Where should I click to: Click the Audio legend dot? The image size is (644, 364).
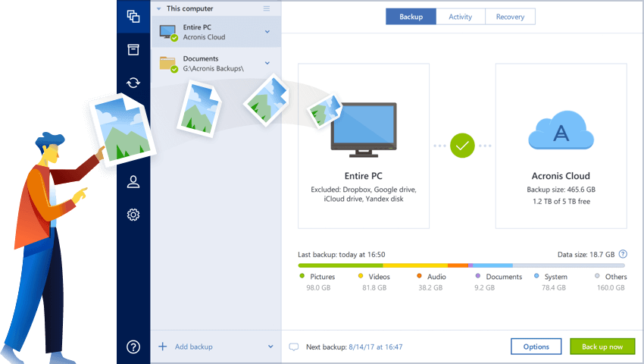pos(419,276)
